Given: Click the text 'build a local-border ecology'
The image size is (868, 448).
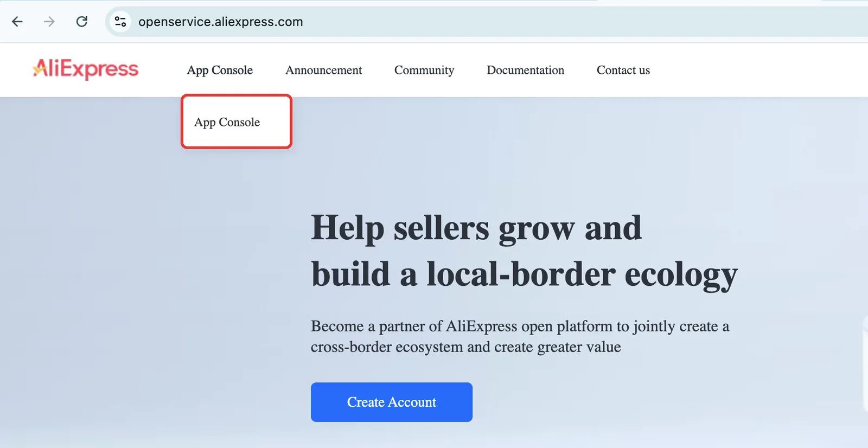Looking at the screenshot, I should pos(524,274).
